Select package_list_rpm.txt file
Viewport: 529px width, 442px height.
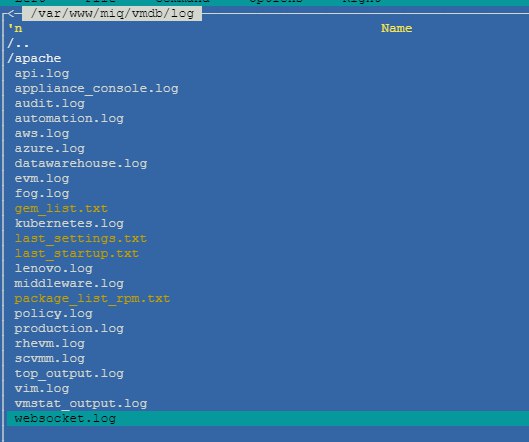[x=92, y=299]
